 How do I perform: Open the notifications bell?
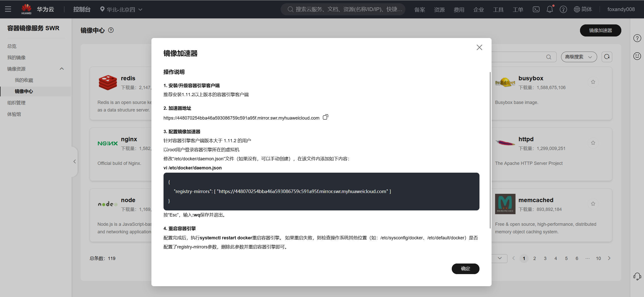coord(550,9)
